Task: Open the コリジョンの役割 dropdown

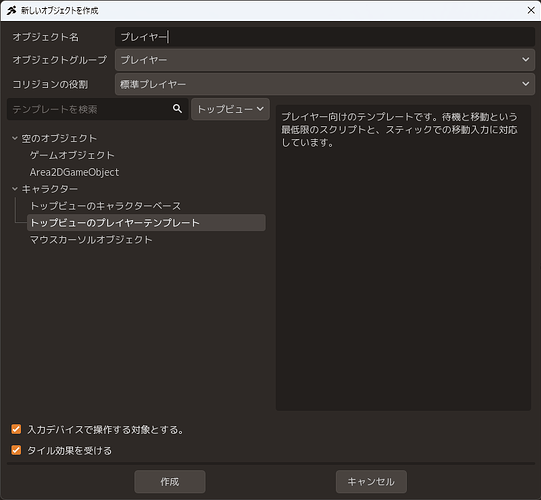Action: 325,84
